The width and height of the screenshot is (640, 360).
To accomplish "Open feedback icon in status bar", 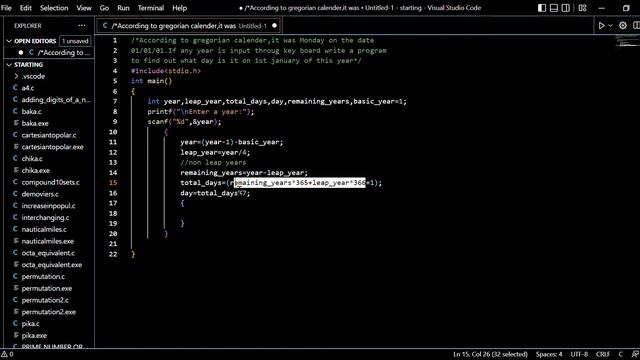I will point(635,354).
